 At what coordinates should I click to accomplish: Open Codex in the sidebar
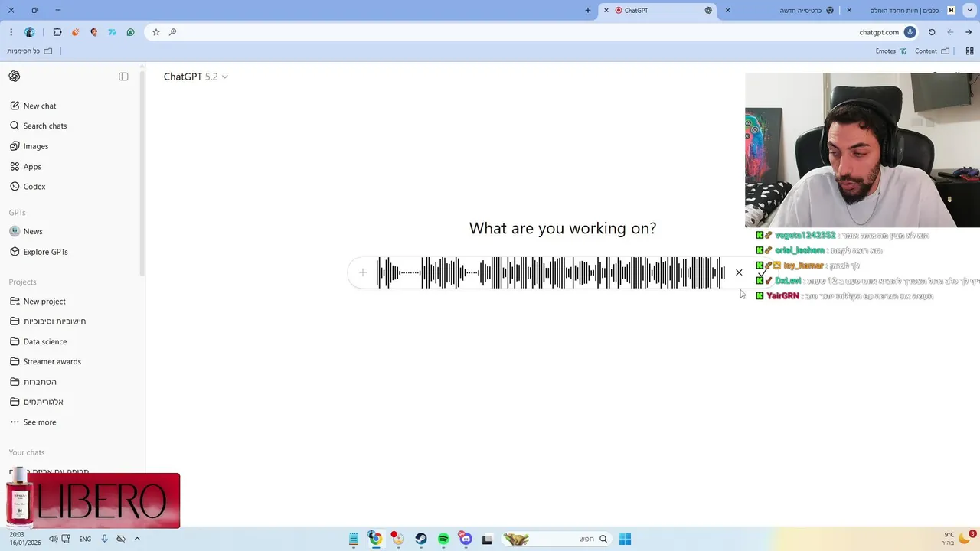(28, 187)
